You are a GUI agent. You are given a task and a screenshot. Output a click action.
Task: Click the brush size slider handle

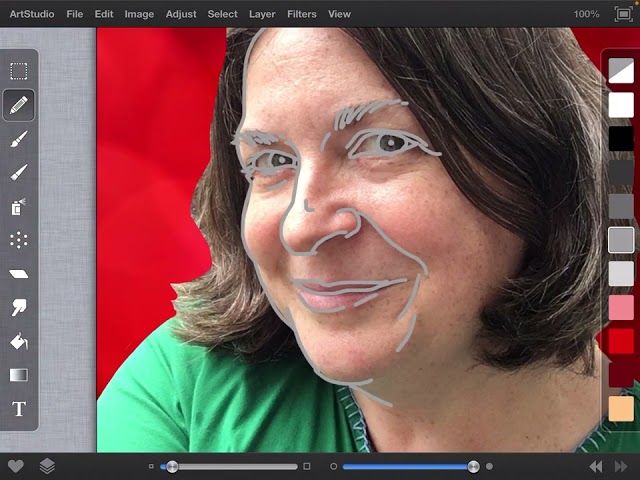[x=172, y=466]
